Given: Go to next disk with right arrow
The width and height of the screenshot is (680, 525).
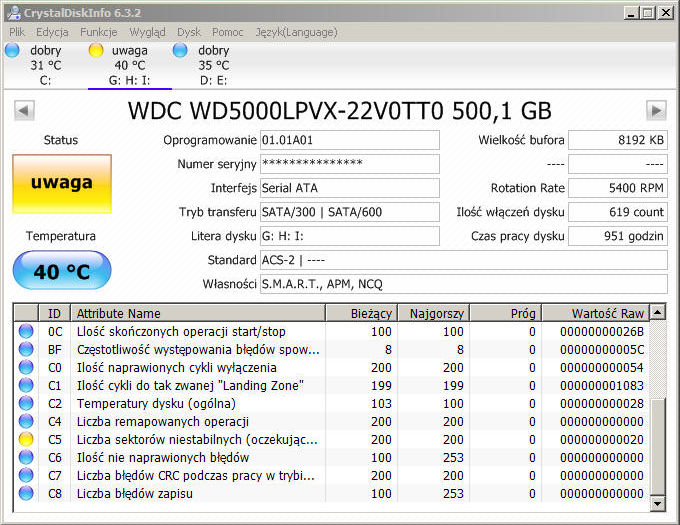Looking at the screenshot, I should pyautogui.click(x=656, y=111).
